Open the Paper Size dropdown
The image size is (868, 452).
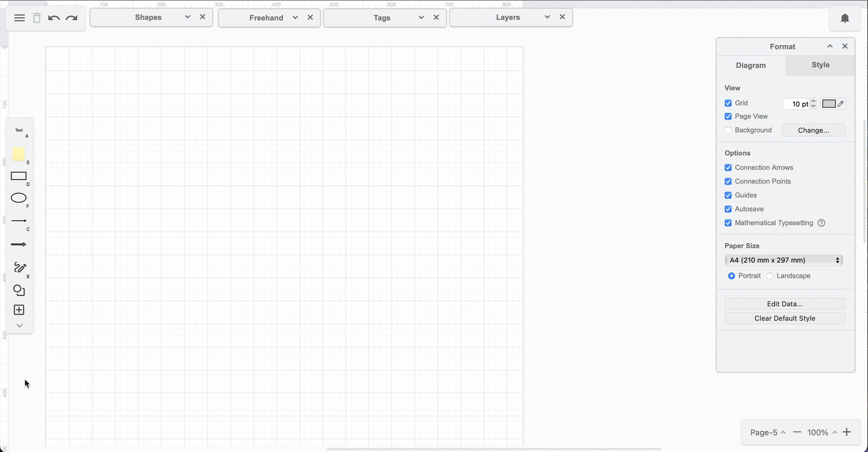point(784,260)
